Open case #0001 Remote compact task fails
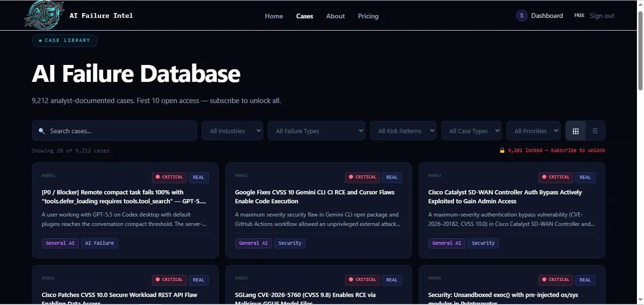The image size is (644, 305). (125, 210)
